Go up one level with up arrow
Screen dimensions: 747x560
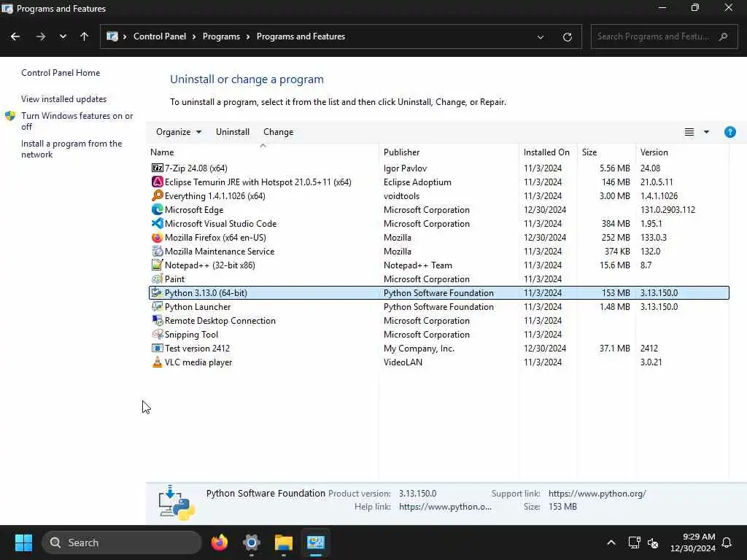[x=85, y=36]
